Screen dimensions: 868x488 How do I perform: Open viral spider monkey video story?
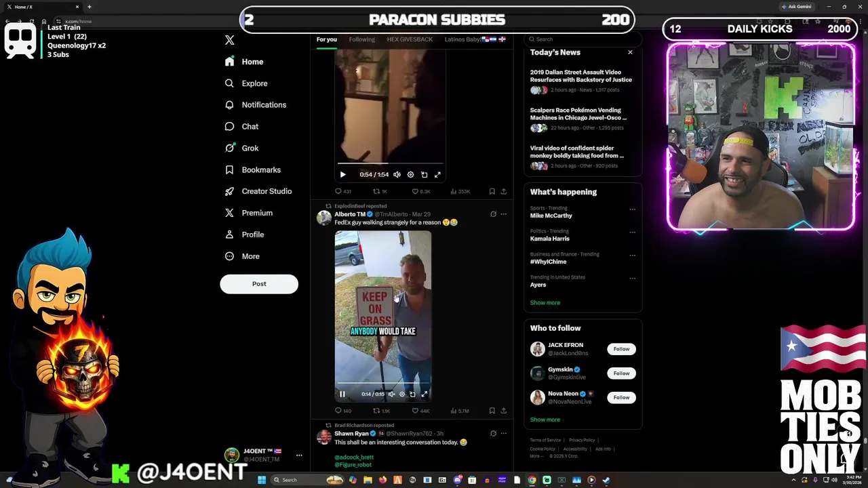click(x=581, y=157)
